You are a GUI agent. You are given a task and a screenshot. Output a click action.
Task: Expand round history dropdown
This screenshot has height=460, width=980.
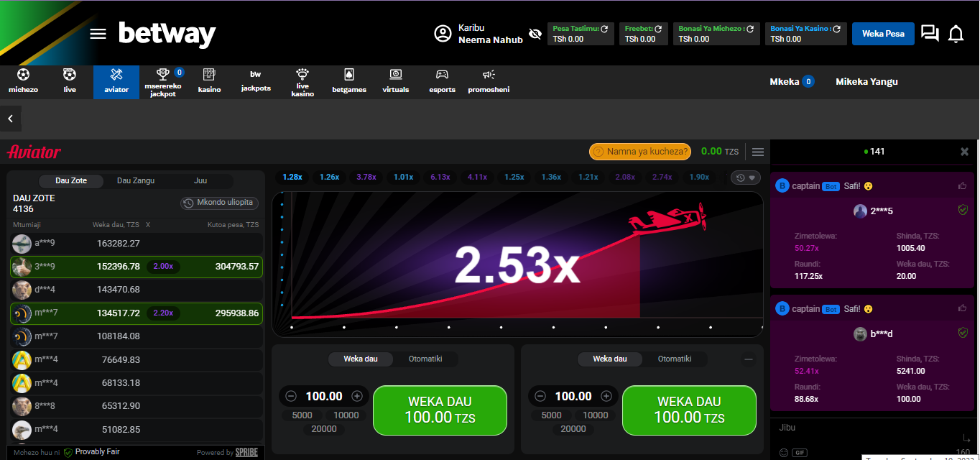click(746, 178)
